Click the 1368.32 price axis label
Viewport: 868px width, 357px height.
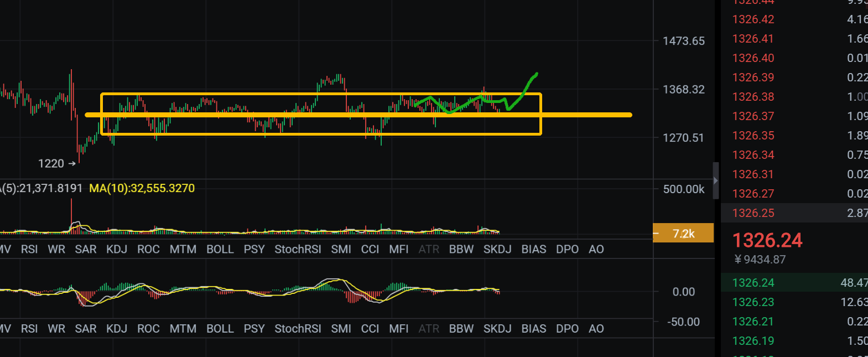[684, 90]
